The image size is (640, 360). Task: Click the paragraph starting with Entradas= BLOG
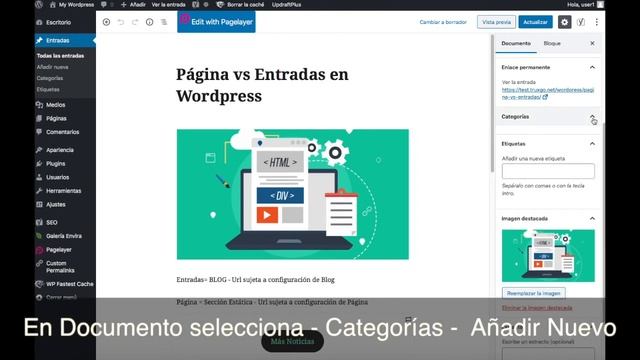(x=256, y=280)
